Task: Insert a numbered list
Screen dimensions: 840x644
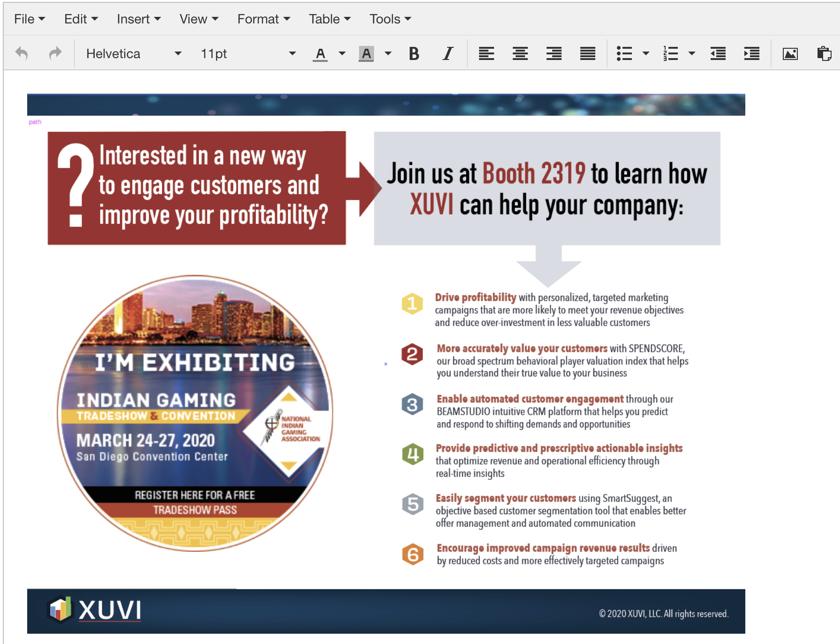Action: click(670, 54)
